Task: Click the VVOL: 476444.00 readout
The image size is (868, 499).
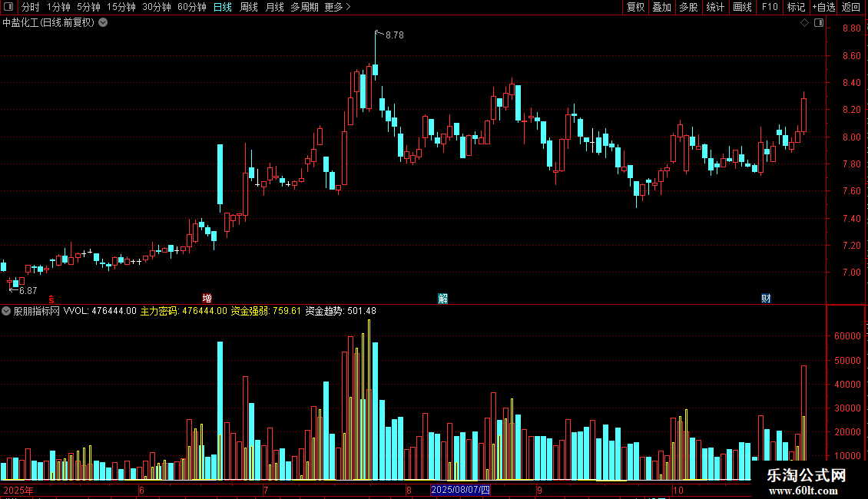Action: tap(100, 311)
